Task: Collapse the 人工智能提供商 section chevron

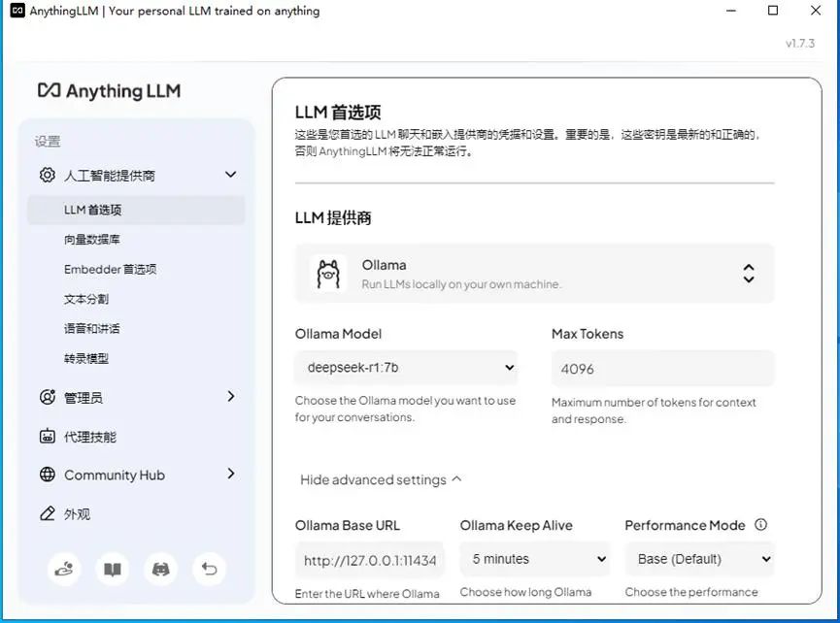Action: click(230, 175)
